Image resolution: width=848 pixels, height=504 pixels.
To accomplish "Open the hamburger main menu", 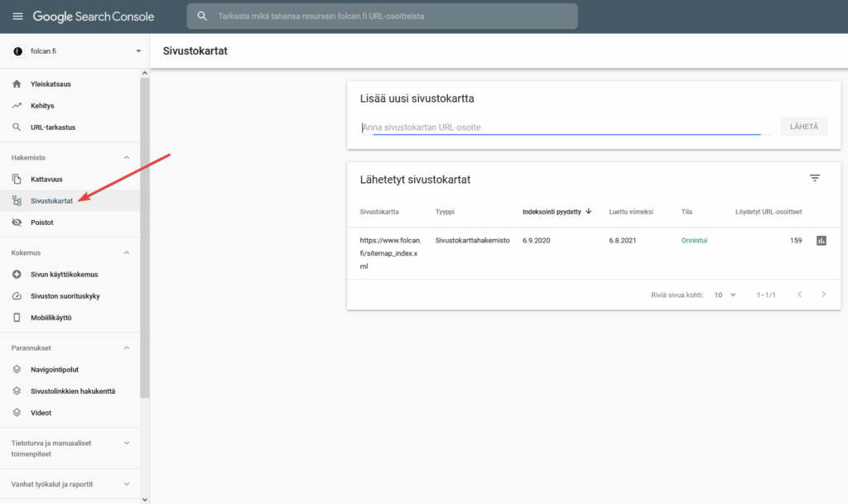I will pos(17,17).
